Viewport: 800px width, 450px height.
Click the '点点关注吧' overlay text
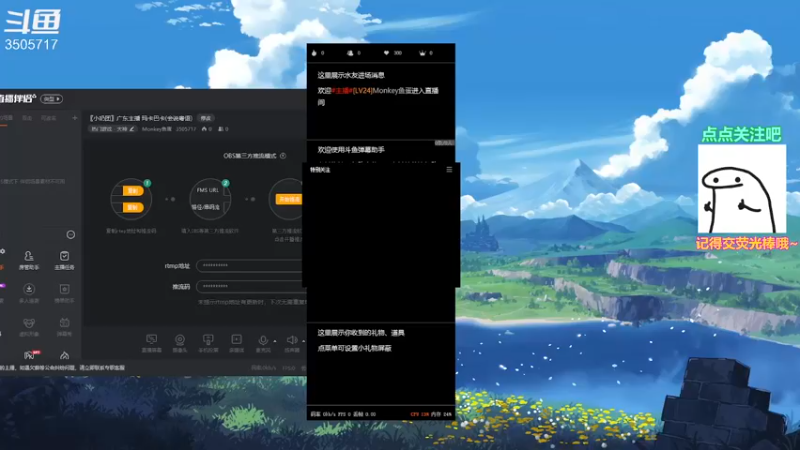[x=741, y=135]
